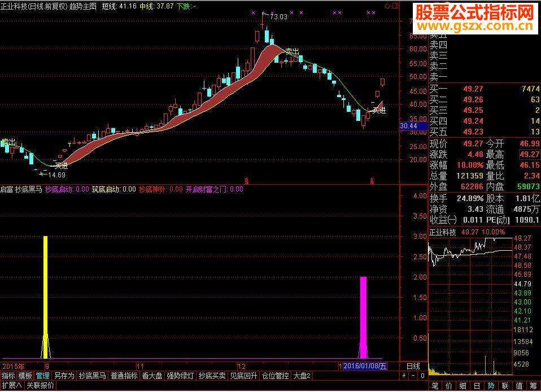
Task: Zoom in chart with the plus button
Action: [x=404, y=376]
